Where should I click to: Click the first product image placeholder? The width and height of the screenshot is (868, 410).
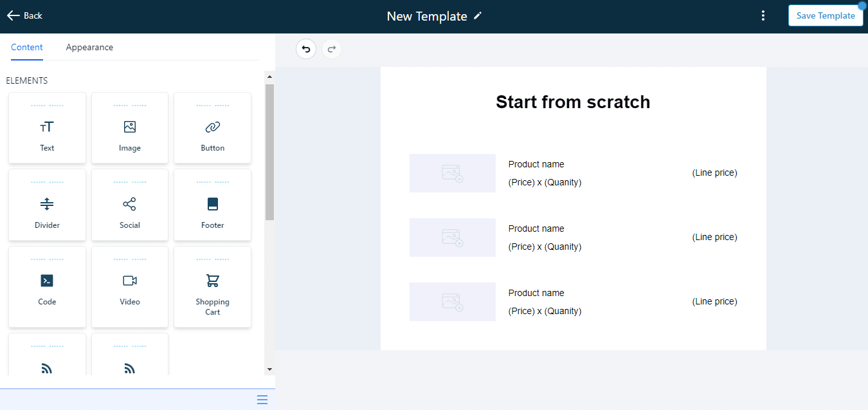click(453, 173)
